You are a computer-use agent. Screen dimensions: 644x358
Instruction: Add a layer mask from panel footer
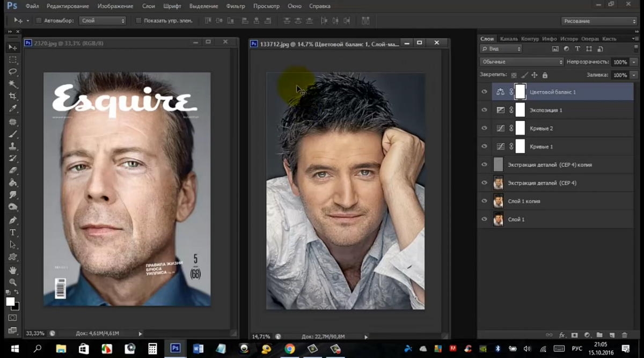click(x=574, y=335)
